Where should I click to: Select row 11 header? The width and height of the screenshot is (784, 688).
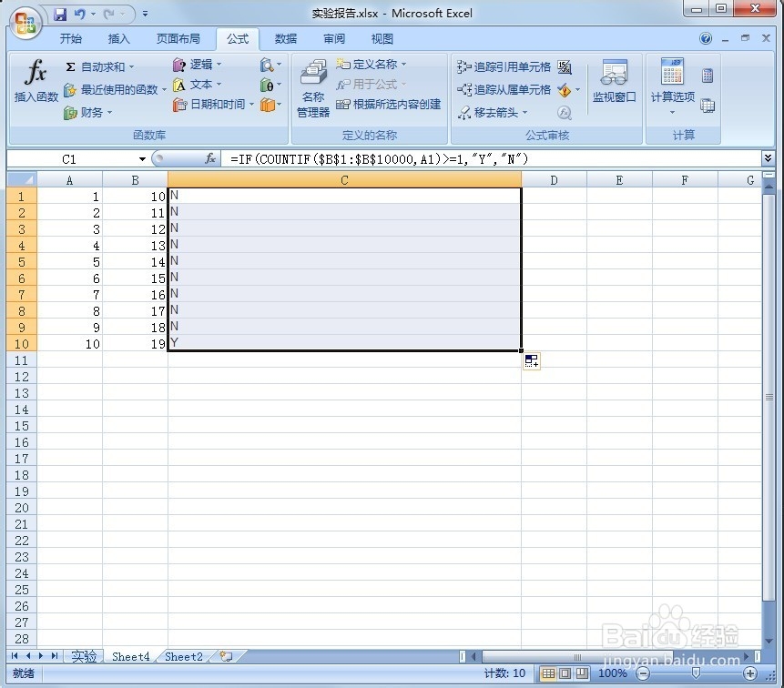coord(21,360)
